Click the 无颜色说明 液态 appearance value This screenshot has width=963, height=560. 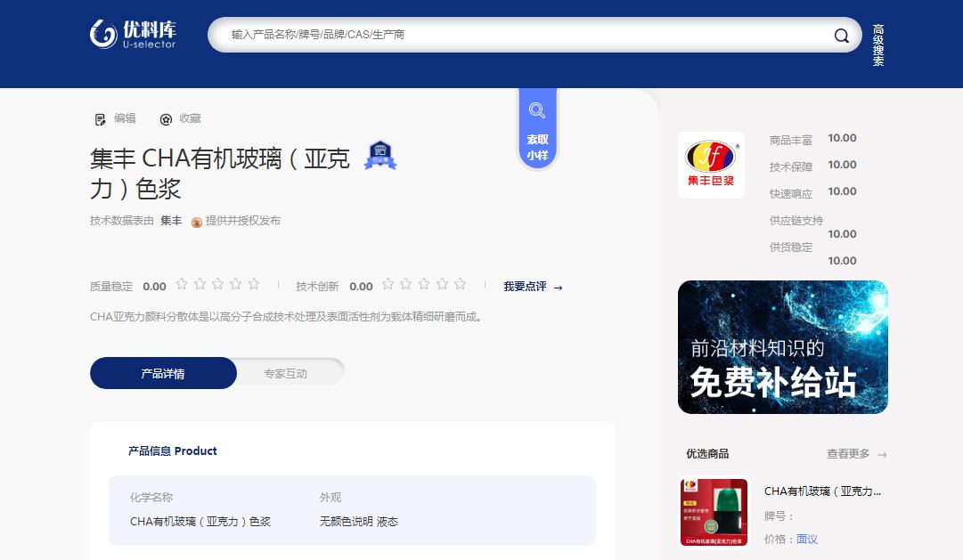coord(359,522)
